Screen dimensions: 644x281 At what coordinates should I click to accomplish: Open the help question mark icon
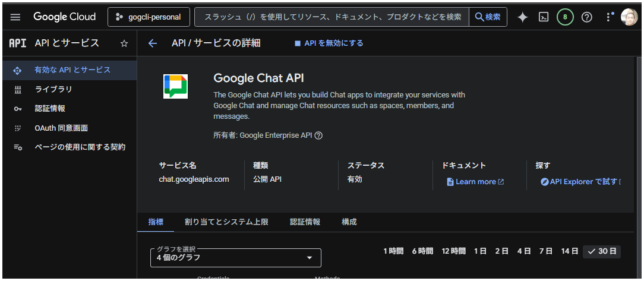pos(588,17)
